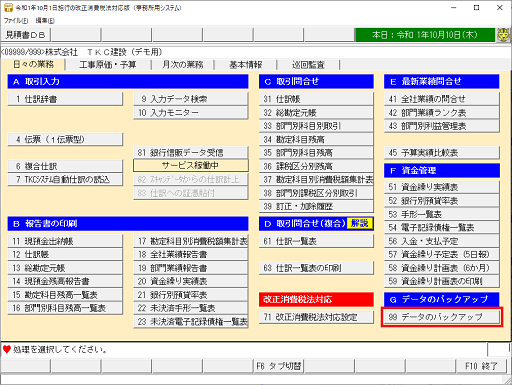Open 32 総勘定元帳 inquiry
This screenshot has width=512, height=385.
pos(316,113)
